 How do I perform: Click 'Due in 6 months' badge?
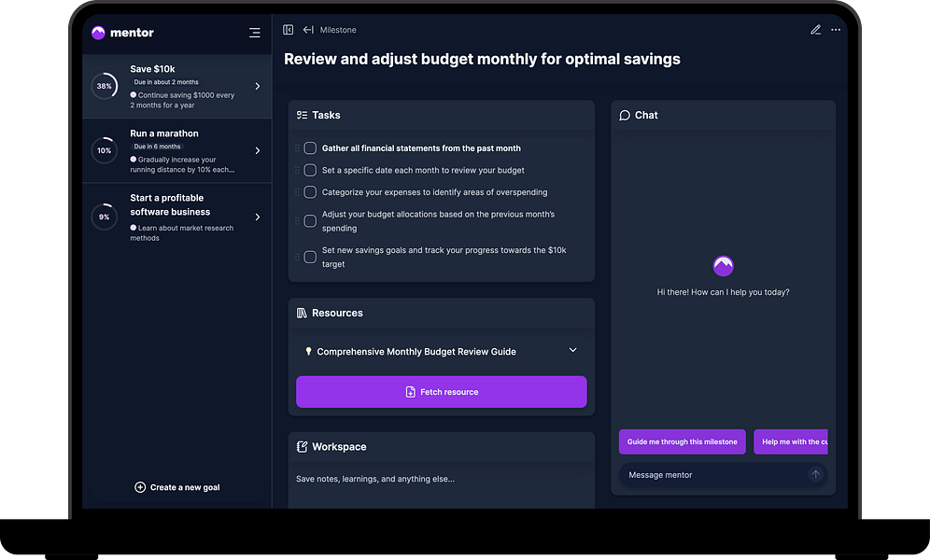pos(157,147)
